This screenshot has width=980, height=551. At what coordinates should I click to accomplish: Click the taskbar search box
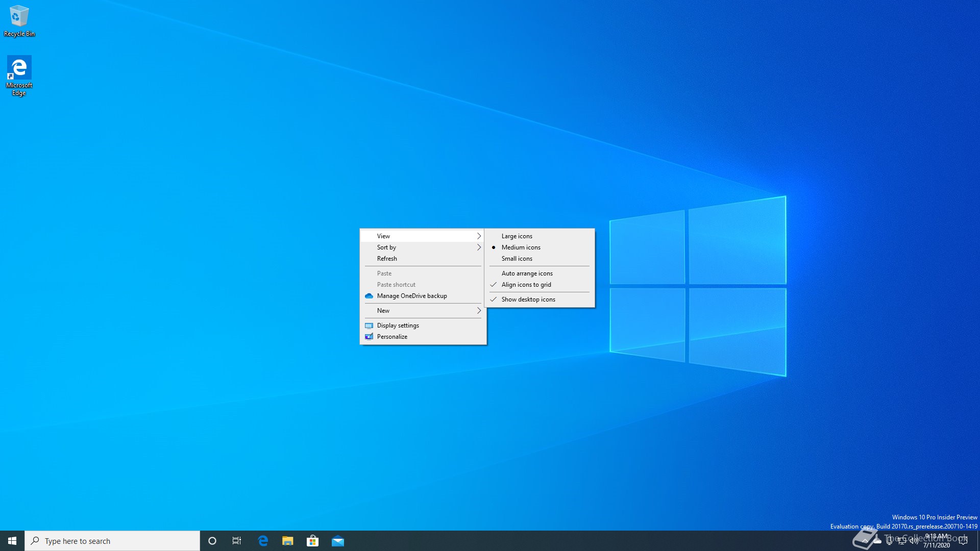click(x=112, y=541)
